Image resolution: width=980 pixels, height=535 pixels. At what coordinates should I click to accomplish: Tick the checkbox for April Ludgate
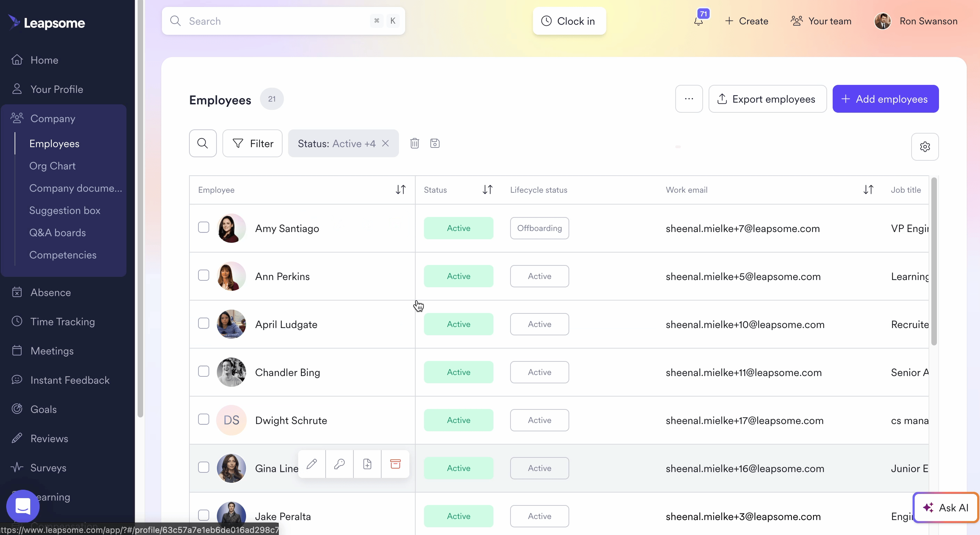(x=204, y=324)
